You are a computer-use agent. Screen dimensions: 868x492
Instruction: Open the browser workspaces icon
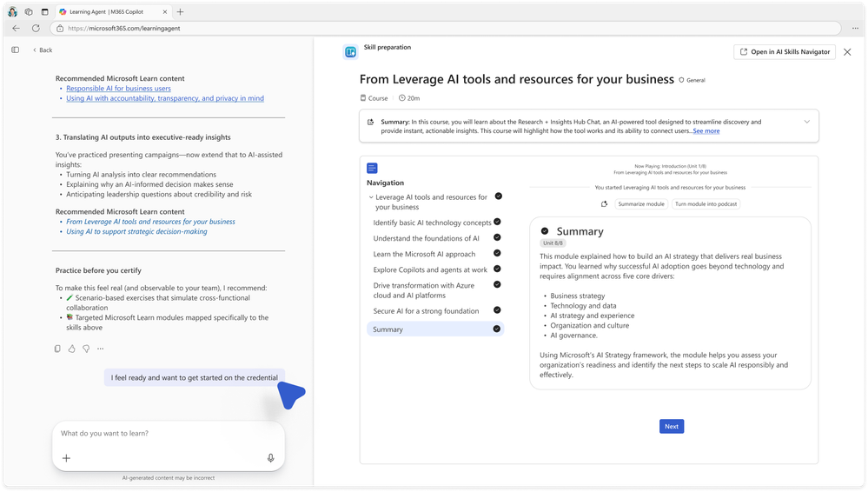pyautogui.click(x=29, y=11)
